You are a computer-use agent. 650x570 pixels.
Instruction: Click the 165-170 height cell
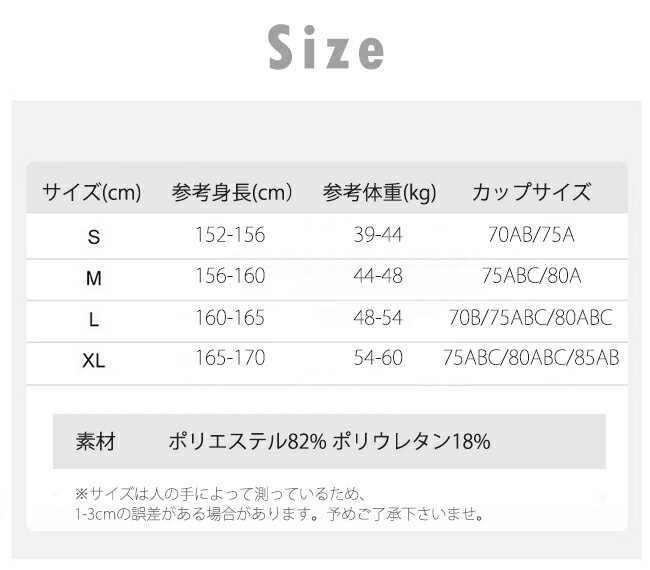[232, 358]
